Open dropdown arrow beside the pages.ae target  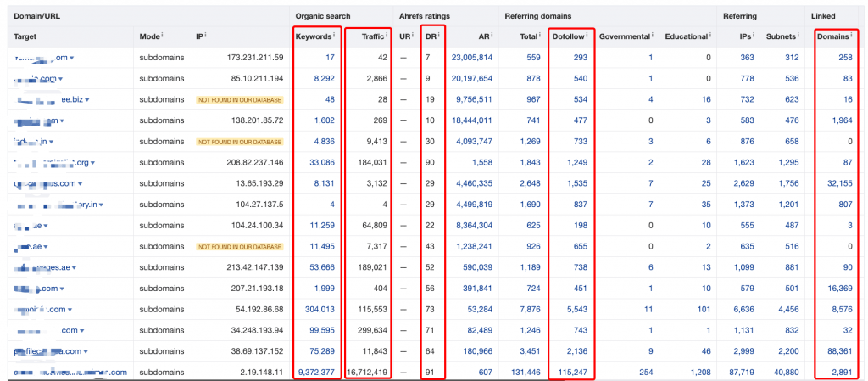click(x=74, y=268)
